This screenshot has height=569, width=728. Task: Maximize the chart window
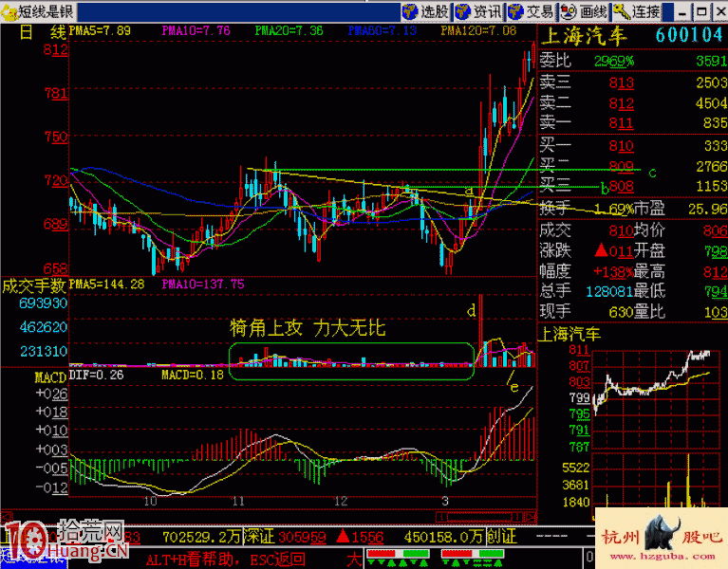(701, 12)
